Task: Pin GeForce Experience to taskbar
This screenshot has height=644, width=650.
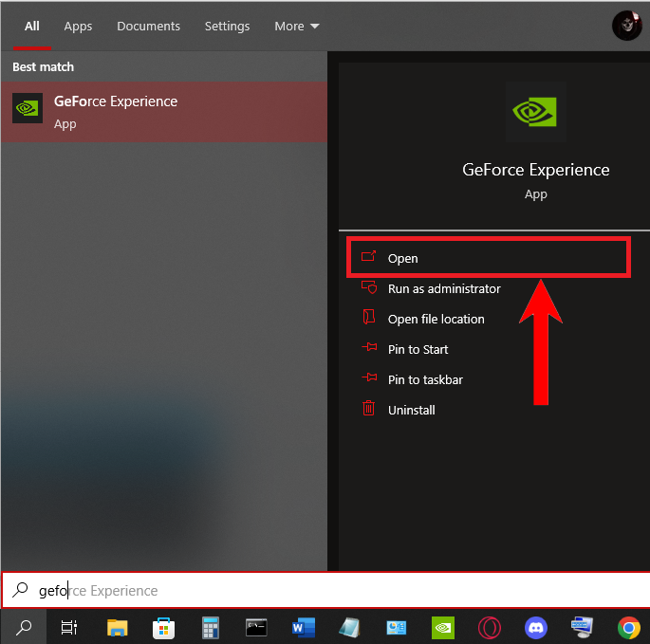Action: coord(425,379)
